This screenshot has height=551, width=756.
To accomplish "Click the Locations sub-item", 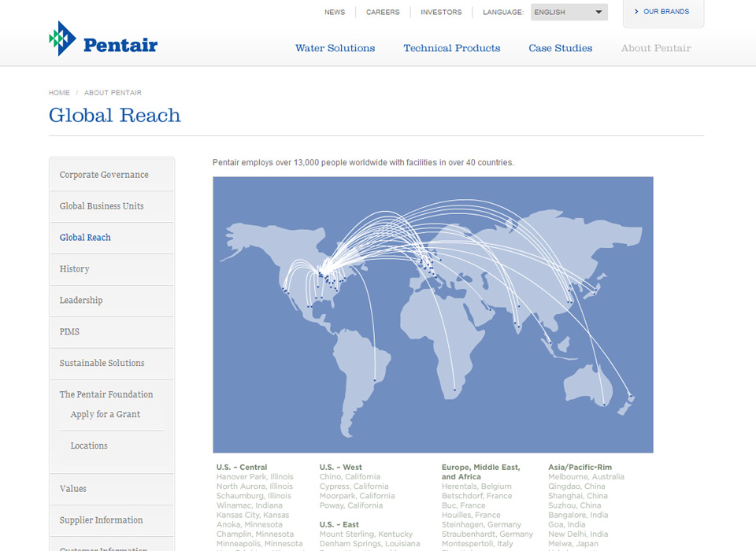I will (89, 446).
